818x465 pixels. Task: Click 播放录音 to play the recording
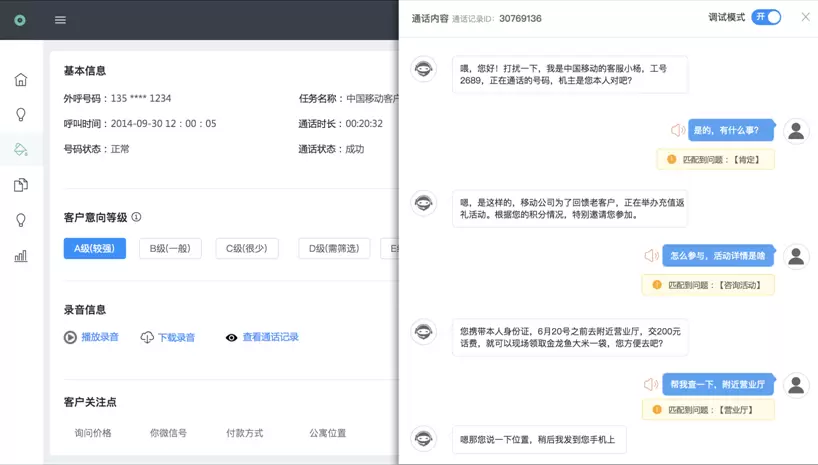[x=91, y=337]
